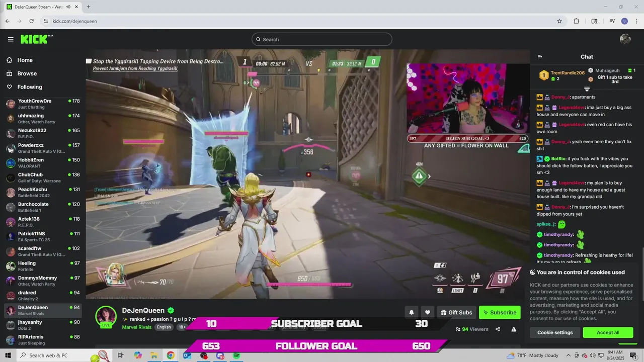Collapse the chat panel with arrow icon
This screenshot has height=362, width=644.
540,57
